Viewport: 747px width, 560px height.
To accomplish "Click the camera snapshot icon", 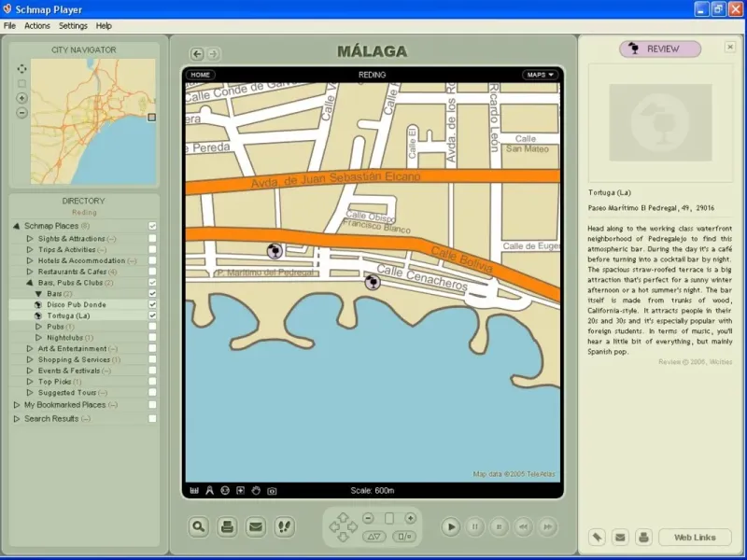I will coord(272,491).
